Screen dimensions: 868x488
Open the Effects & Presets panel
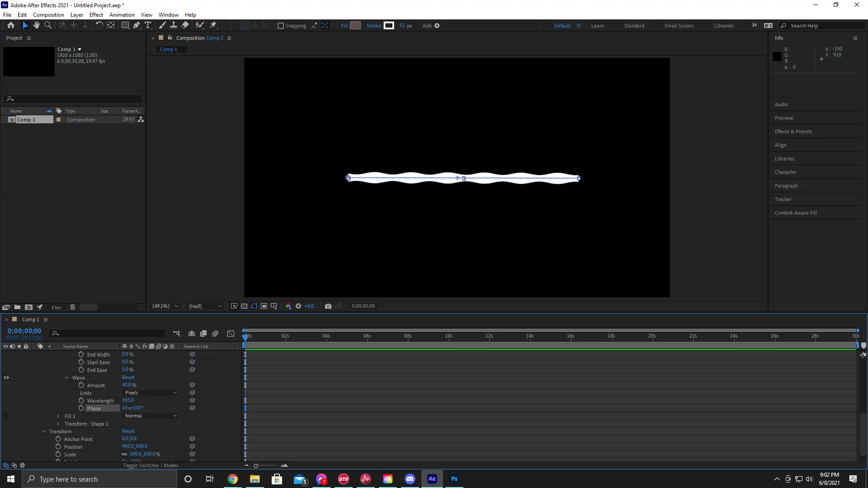pyautogui.click(x=793, y=131)
